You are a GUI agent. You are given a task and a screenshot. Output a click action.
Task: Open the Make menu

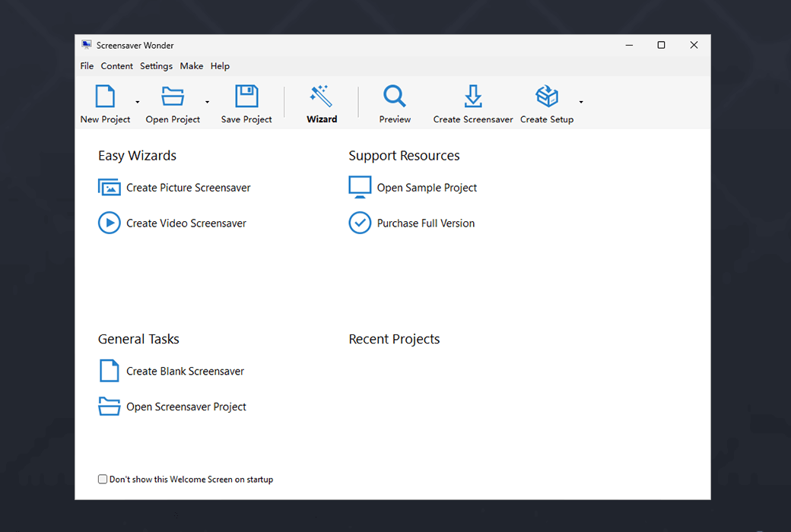191,66
